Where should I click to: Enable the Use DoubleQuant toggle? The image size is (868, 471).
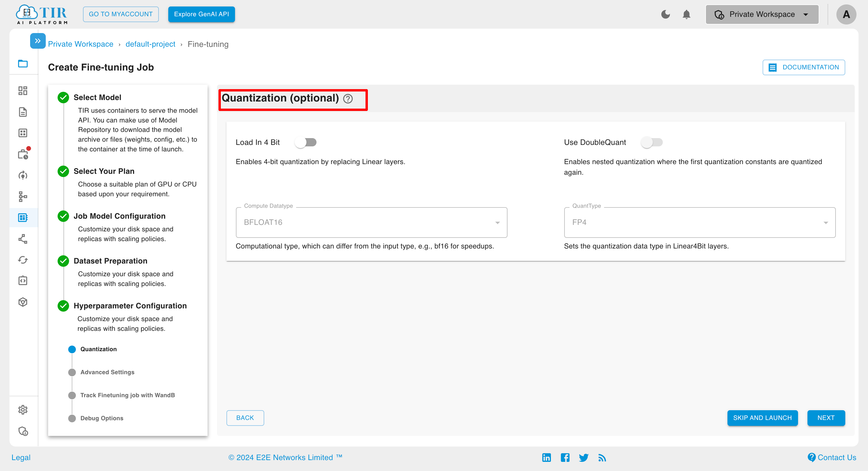point(652,142)
